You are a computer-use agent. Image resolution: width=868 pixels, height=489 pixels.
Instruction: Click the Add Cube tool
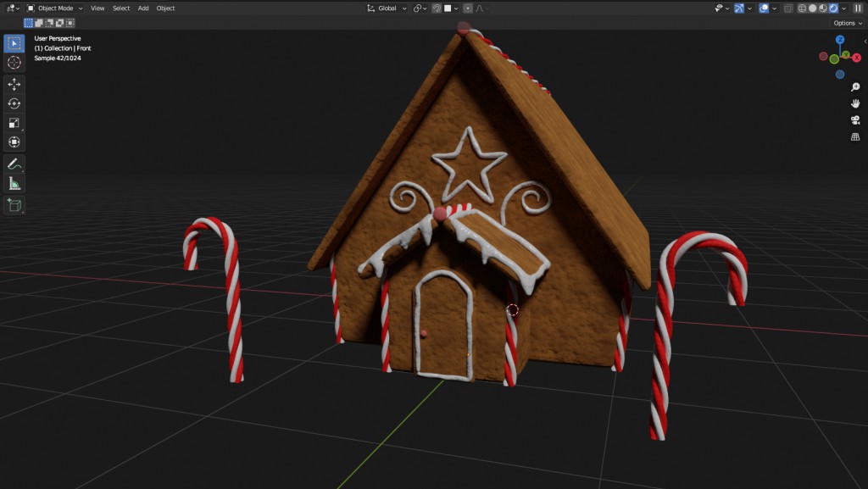pos(14,204)
